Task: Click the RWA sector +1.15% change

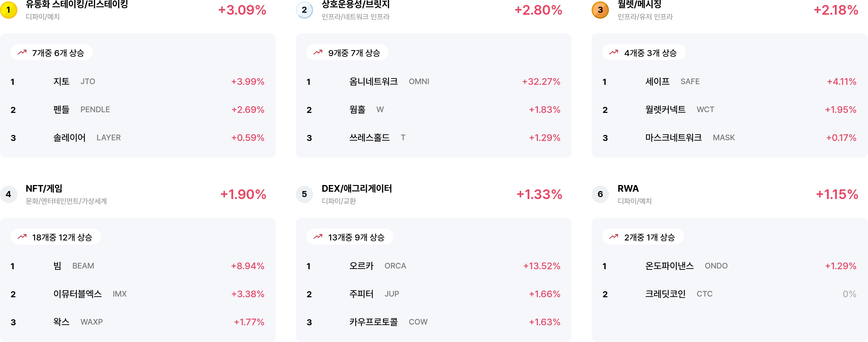Action: [x=837, y=194]
